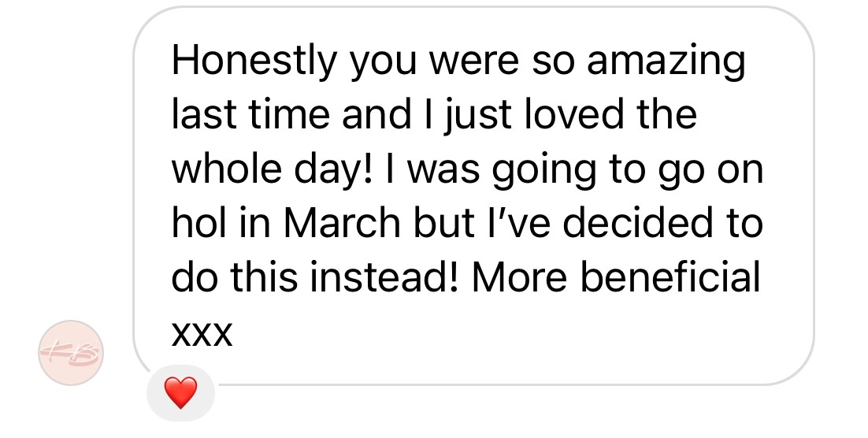Screen dimensions: 868x438
Task: Click the empty area right of "xxx"
Action: (512, 334)
